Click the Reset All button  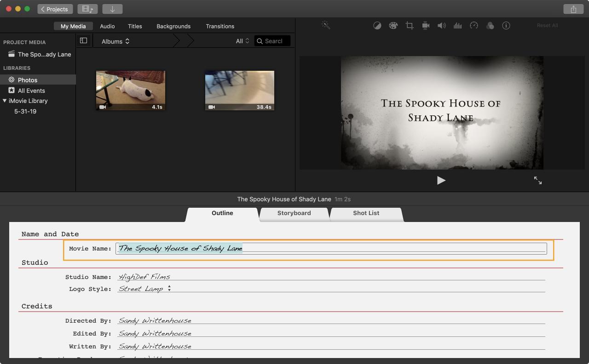(547, 26)
